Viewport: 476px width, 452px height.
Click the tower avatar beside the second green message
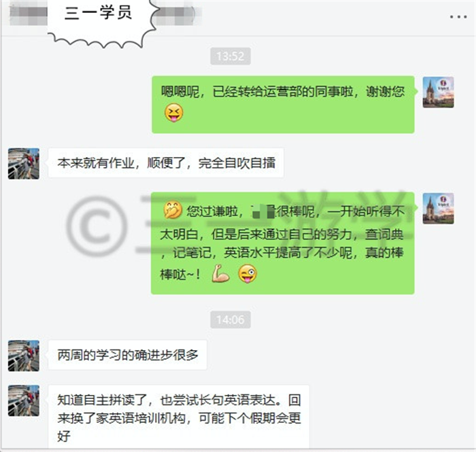click(439, 209)
